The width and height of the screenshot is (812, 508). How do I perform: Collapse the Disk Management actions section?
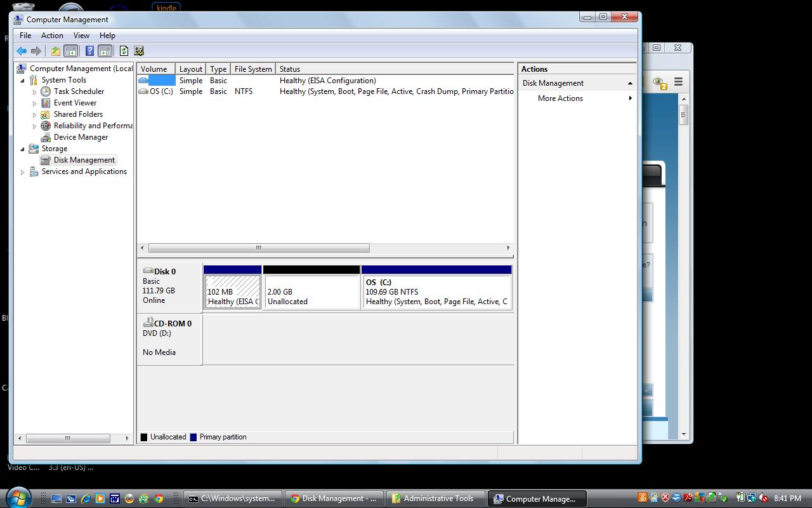click(x=630, y=83)
